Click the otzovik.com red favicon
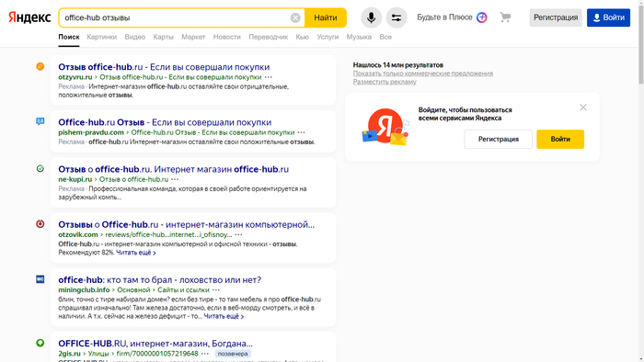 (40, 224)
